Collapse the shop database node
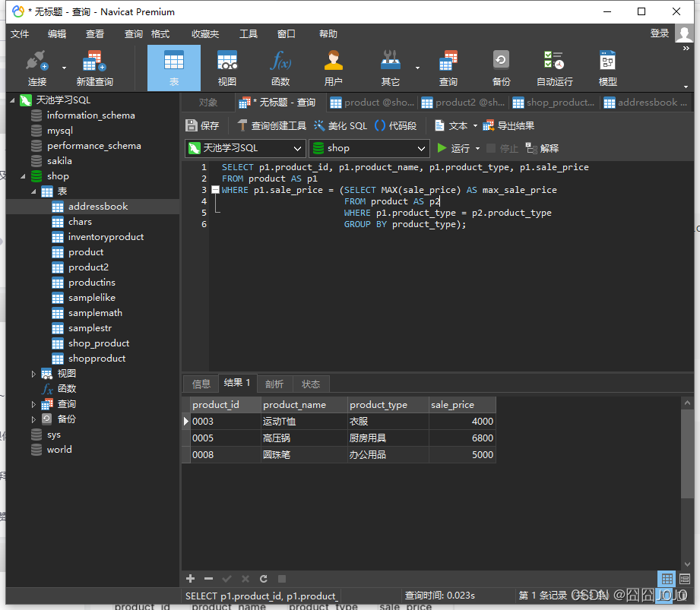 (x=23, y=176)
